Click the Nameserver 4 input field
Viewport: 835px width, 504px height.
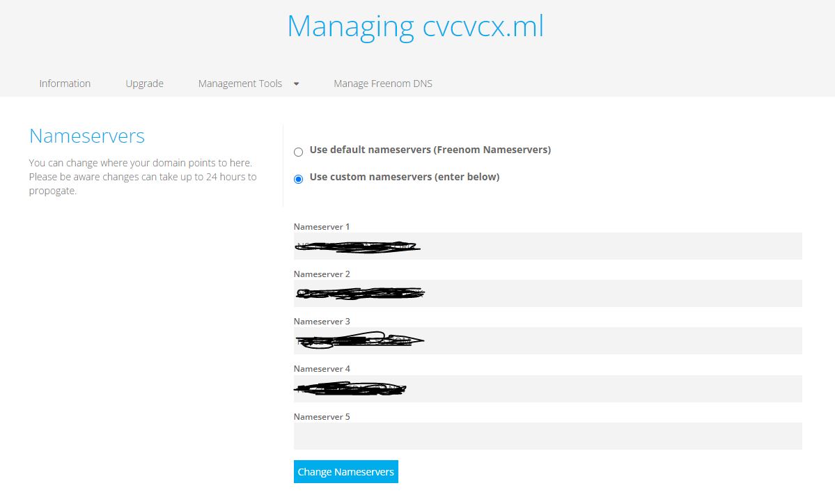coord(547,388)
